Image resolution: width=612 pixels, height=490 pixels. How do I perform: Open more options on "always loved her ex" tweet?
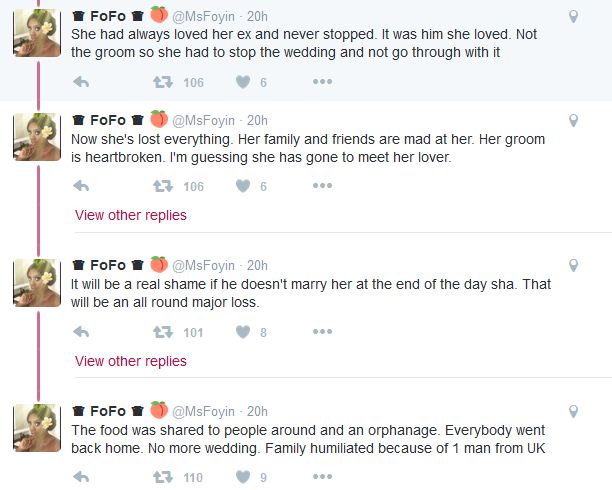tap(322, 82)
